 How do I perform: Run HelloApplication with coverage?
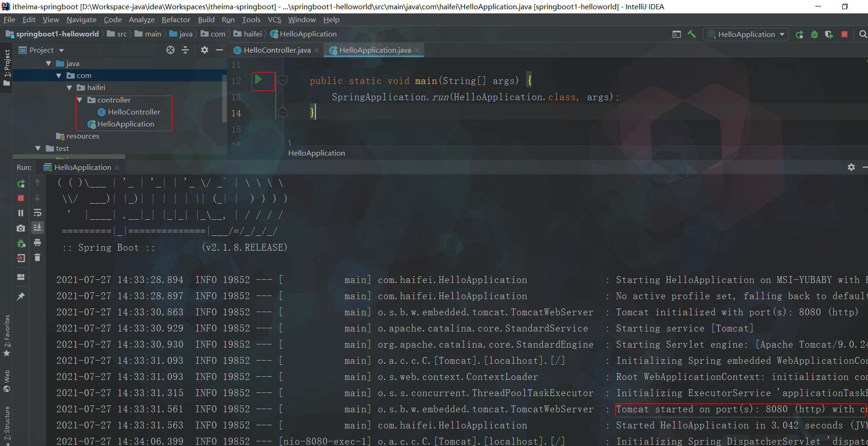point(829,34)
